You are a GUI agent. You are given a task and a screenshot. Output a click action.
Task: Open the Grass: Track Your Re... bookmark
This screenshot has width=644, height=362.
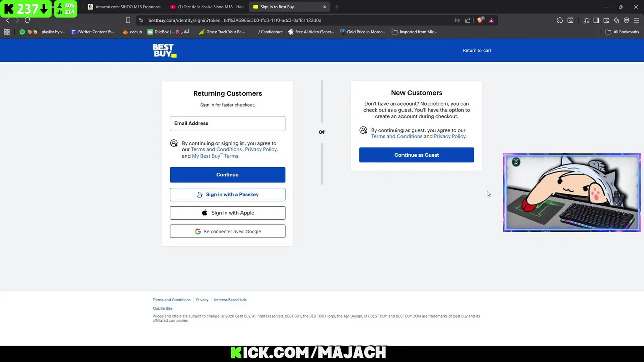click(221, 32)
